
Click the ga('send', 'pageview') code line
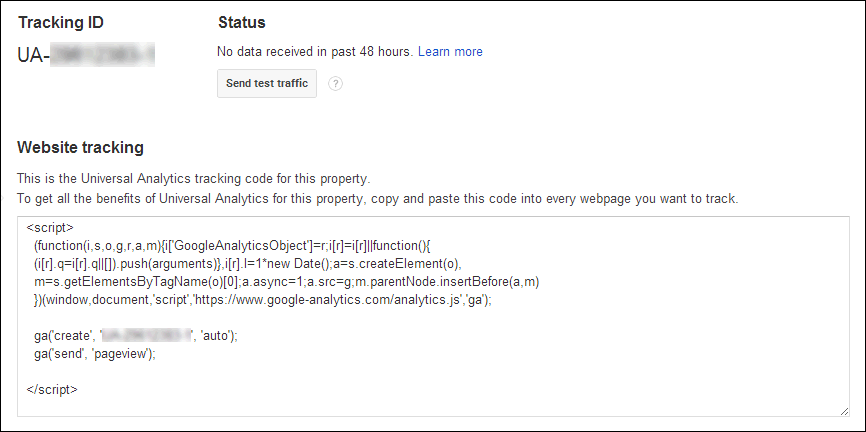point(95,354)
